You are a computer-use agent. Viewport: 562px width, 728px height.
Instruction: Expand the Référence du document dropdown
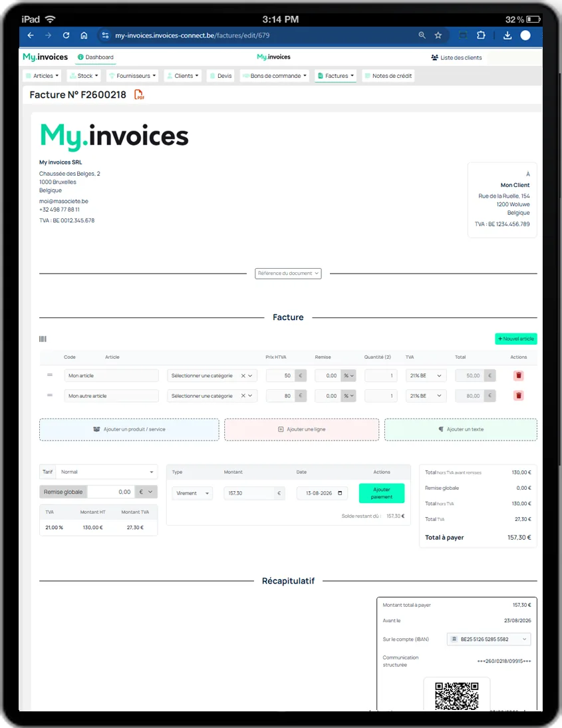tap(288, 273)
